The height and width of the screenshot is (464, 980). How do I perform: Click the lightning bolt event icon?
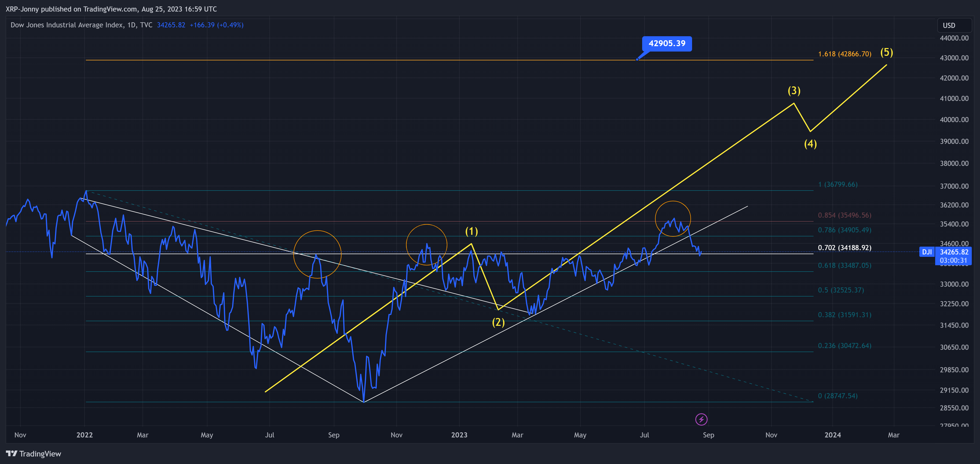pos(701,419)
